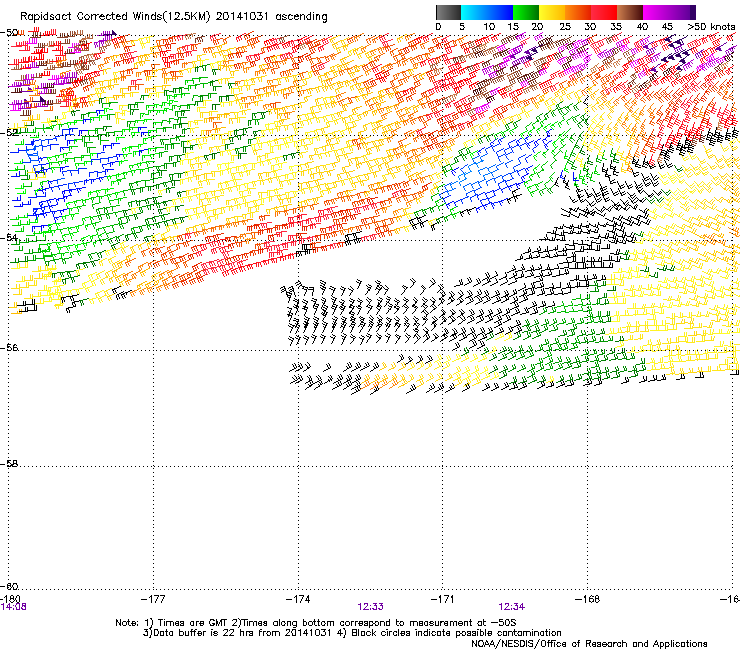
Task: Click the '-171' longitude axis label
Action: 442,599
